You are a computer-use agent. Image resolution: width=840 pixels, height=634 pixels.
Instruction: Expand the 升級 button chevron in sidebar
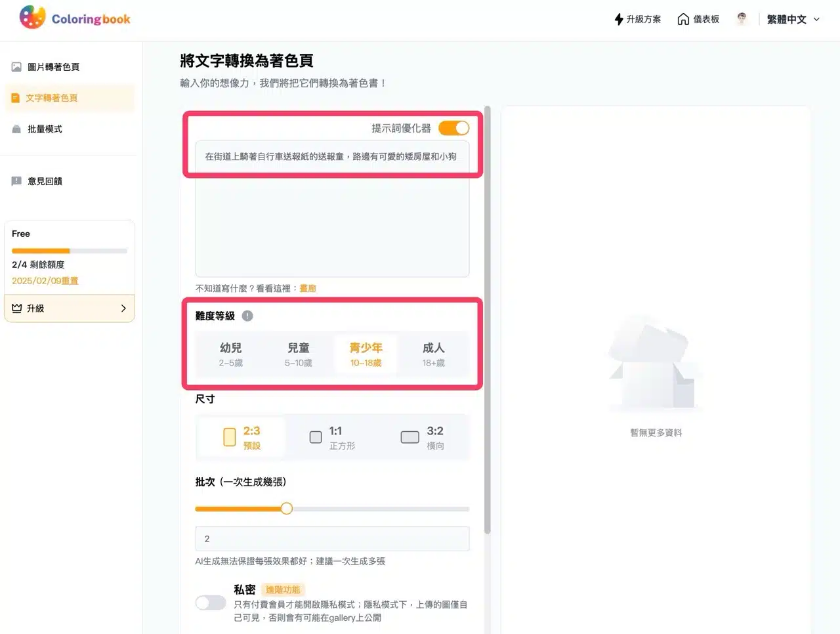coord(123,308)
